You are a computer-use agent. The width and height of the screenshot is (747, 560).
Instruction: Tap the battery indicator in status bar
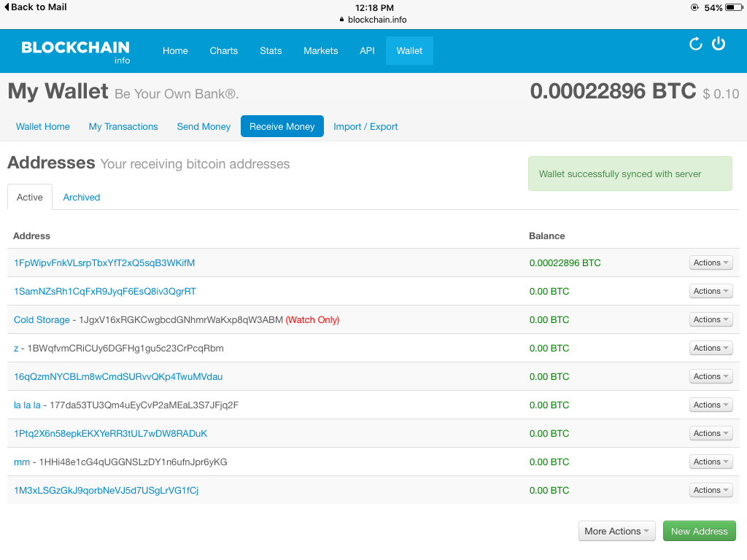tap(734, 7)
